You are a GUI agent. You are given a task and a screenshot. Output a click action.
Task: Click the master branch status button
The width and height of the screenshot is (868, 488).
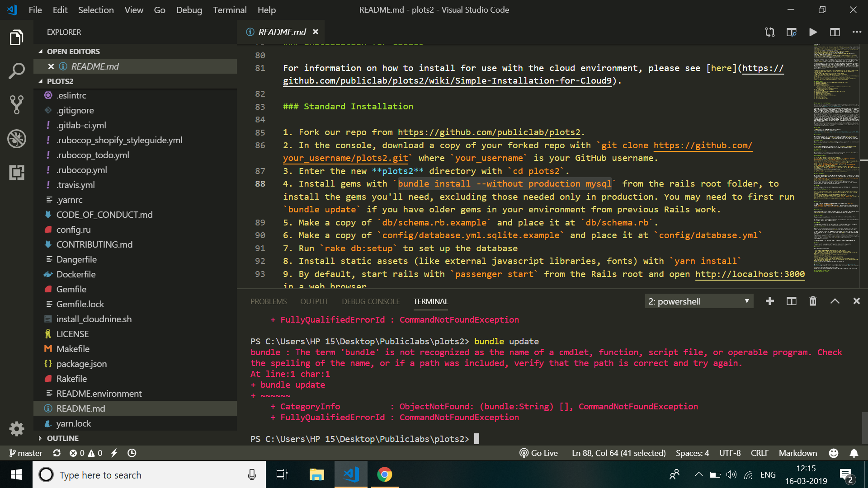click(x=26, y=453)
